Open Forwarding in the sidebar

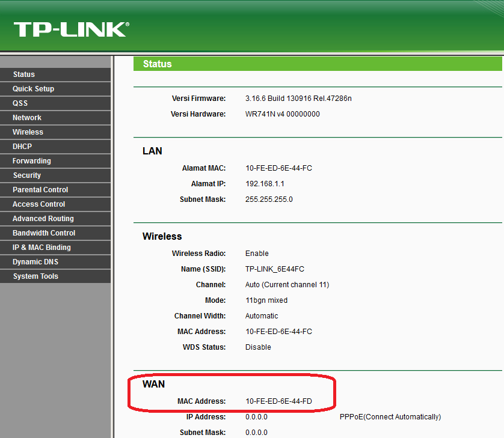(x=55, y=161)
